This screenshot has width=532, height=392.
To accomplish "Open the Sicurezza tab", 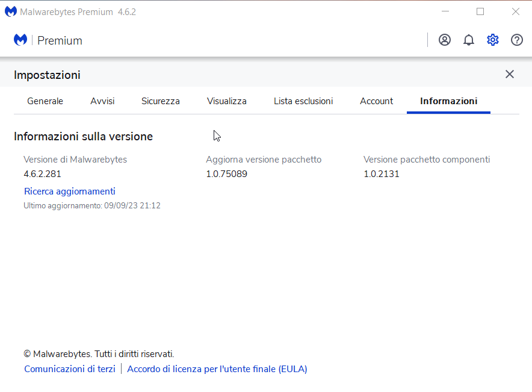I will 161,101.
